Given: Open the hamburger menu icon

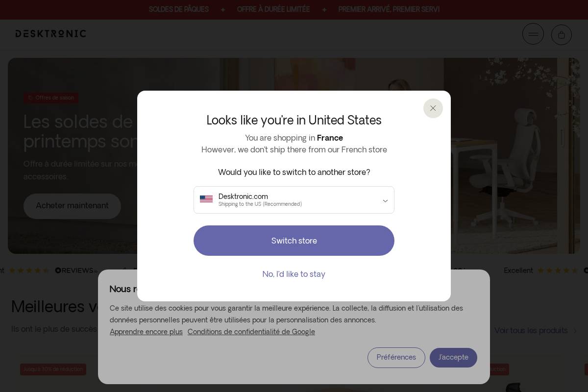Looking at the screenshot, I should pos(533,34).
